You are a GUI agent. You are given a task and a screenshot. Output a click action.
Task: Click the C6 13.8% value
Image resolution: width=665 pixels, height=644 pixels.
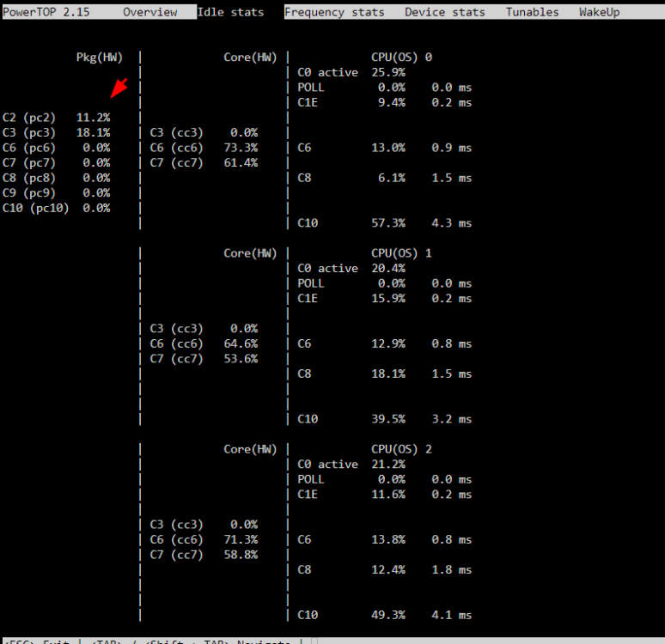coord(388,540)
